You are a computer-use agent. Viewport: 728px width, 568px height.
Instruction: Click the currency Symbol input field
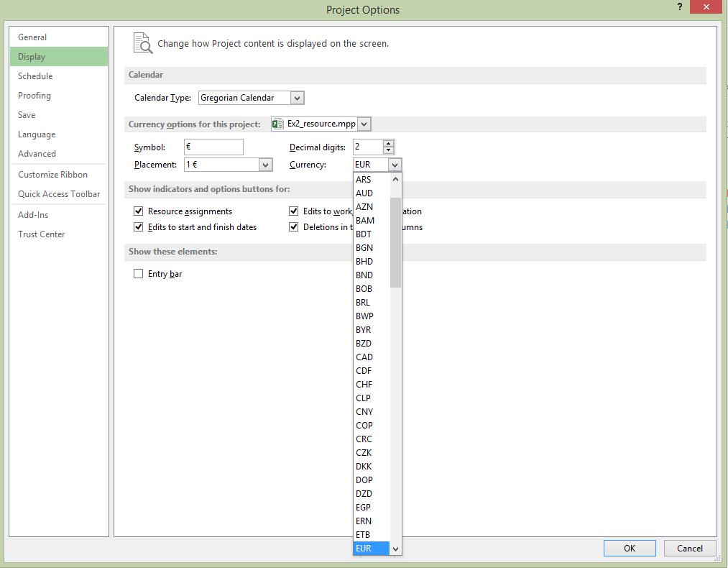(213, 147)
